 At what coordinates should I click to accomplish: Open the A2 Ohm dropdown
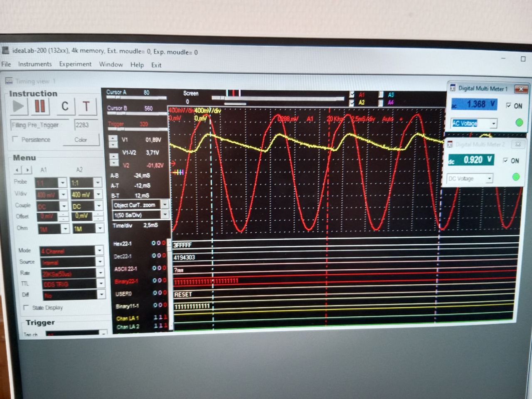coord(100,229)
